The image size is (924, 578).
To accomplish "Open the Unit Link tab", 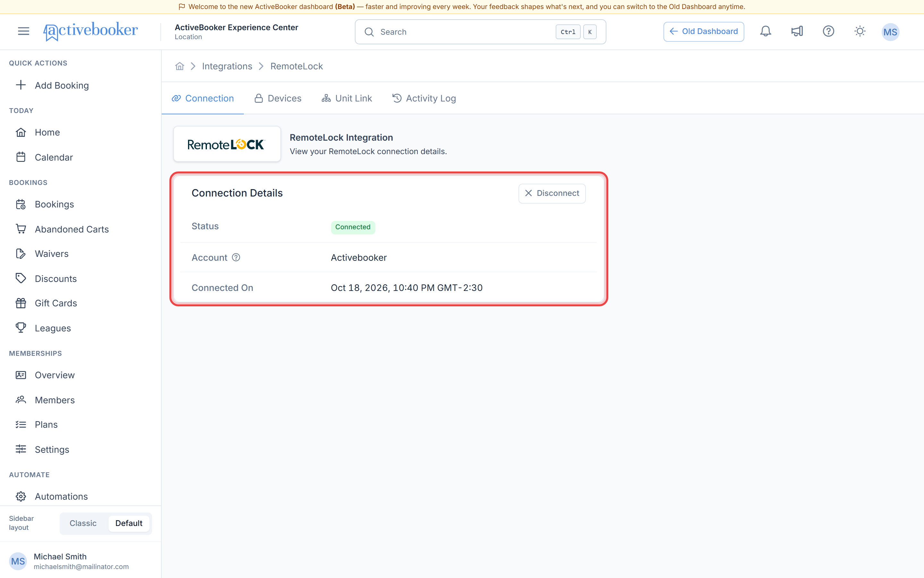I will coord(346,98).
